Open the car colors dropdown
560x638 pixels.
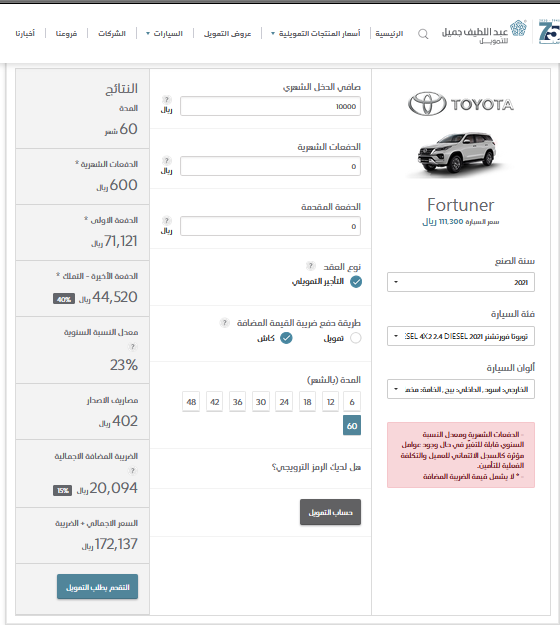tap(461, 389)
